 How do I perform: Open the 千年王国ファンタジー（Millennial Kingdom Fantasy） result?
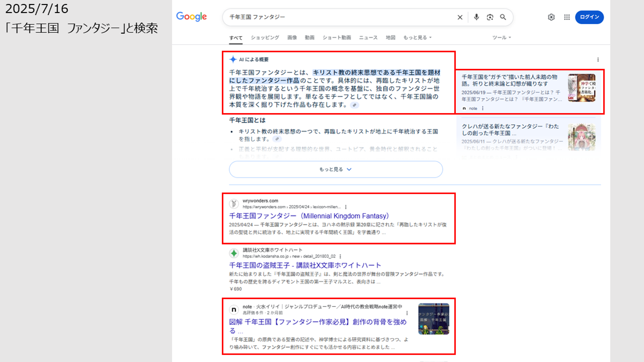tap(311, 216)
